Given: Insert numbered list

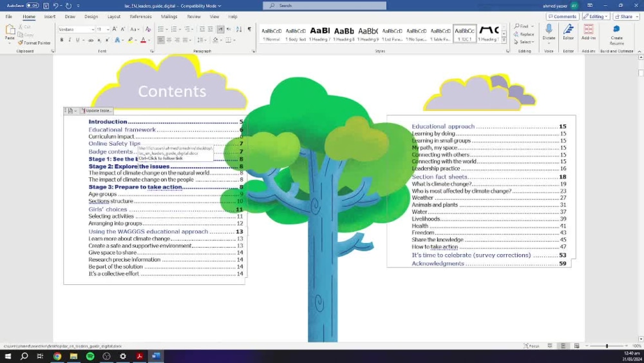Looking at the screenshot, I should click(x=174, y=29).
